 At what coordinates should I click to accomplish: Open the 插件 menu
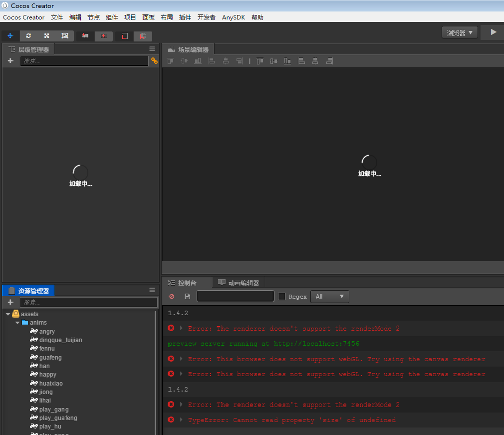pyautogui.click(x=185, y=17)
